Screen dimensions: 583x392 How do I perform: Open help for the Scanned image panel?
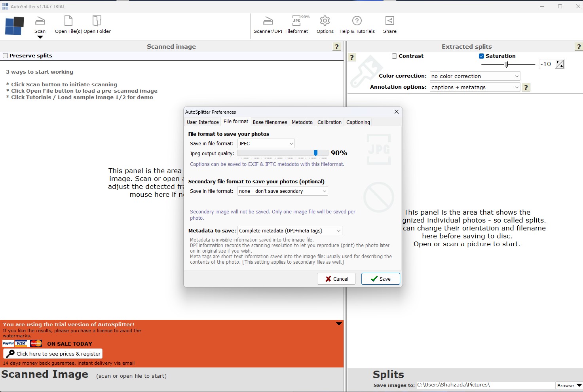tap(337, 47)
